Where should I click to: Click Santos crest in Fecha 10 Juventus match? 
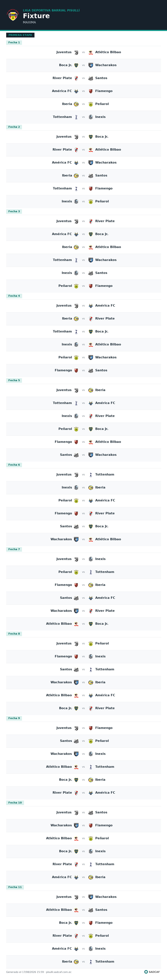(91, 813)
